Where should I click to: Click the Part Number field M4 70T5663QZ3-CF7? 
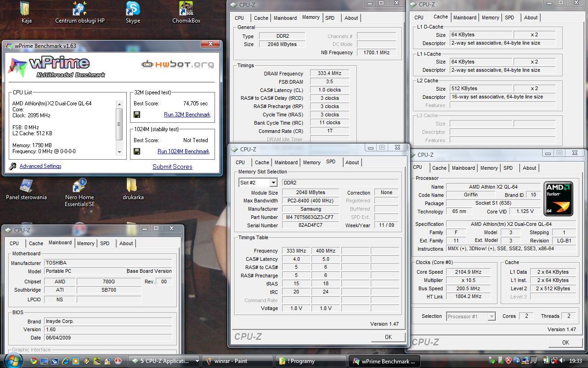[x=310, y=217]
